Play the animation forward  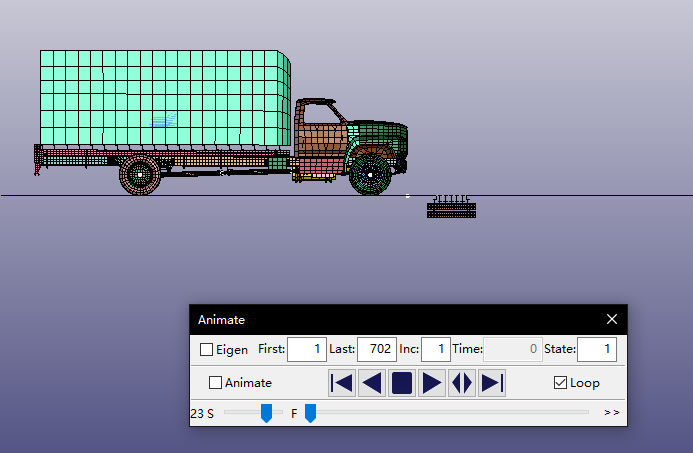tap(432, 383)
